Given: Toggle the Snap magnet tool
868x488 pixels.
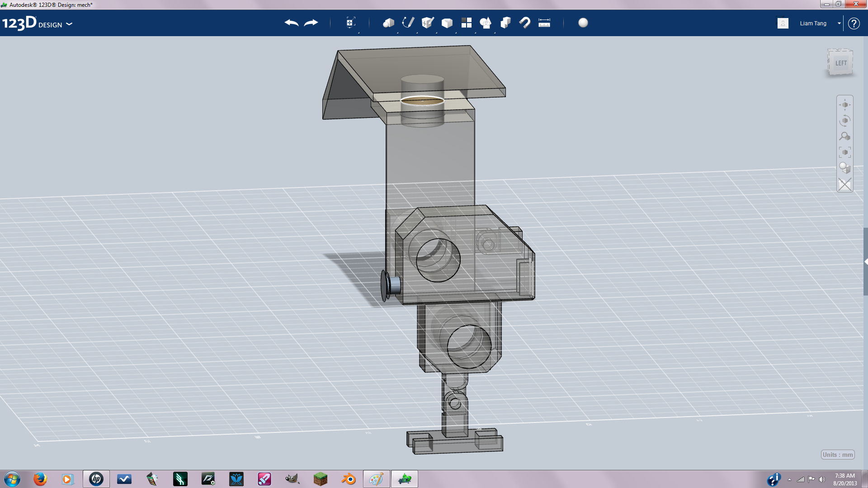Looking at the screenshot, I should (524, 23).
